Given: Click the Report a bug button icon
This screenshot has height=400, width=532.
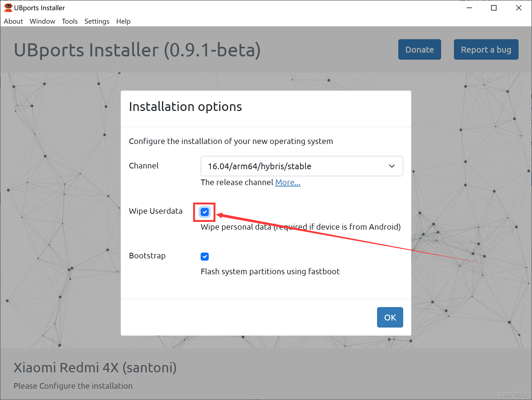Looking at the screenshot, I should [486, 49].
